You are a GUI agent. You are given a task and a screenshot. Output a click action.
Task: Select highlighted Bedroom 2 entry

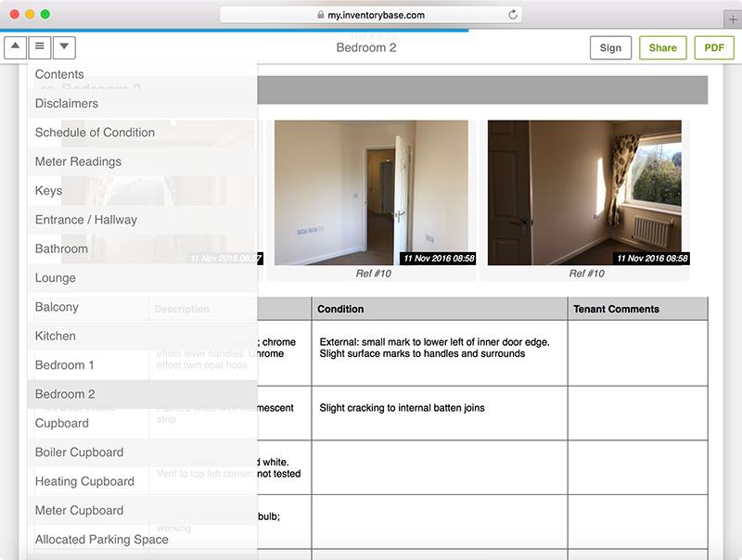point(143,394)
